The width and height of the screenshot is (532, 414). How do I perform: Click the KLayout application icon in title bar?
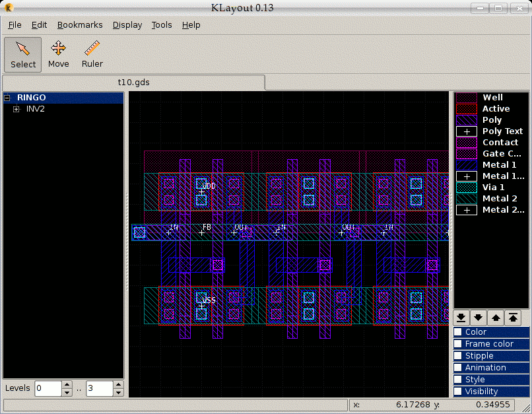[x=9, y=8]
